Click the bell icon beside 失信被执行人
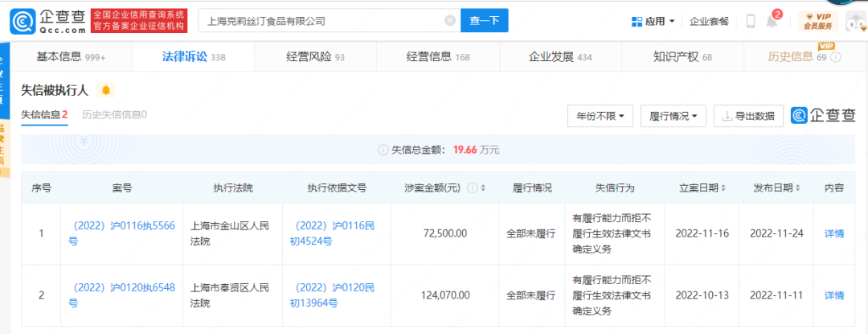This screenshot has height=334, width=868. (x=106, y=89)
